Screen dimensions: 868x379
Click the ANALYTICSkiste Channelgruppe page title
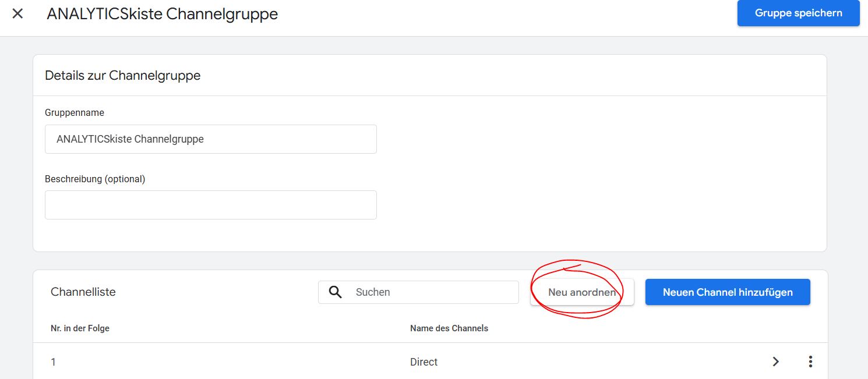click(x=162, y=14)
